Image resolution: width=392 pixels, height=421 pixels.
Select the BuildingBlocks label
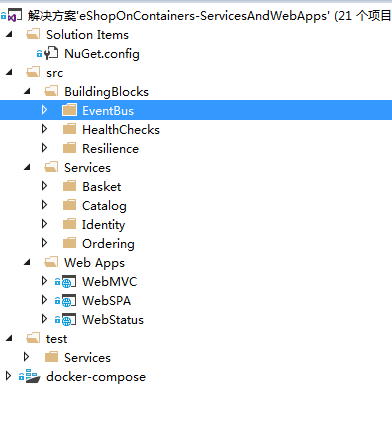click(x=106, y=92)
